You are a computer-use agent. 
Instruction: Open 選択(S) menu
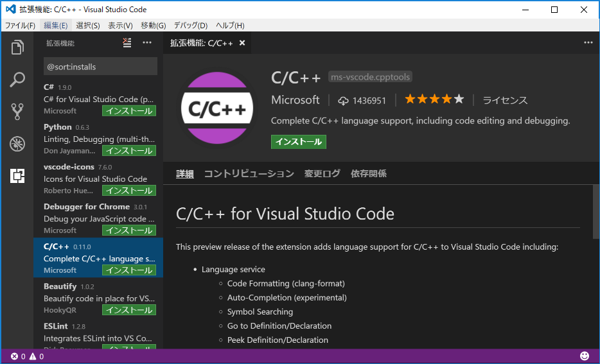[x=87, y=25]
